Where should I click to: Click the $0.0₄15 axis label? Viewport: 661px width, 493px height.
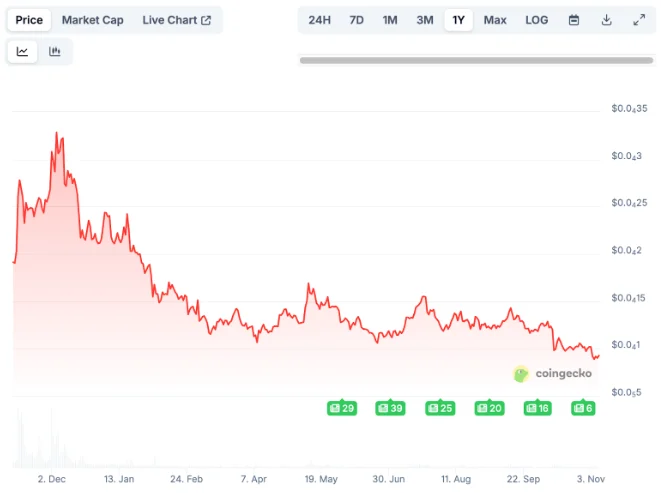(629, 298)
